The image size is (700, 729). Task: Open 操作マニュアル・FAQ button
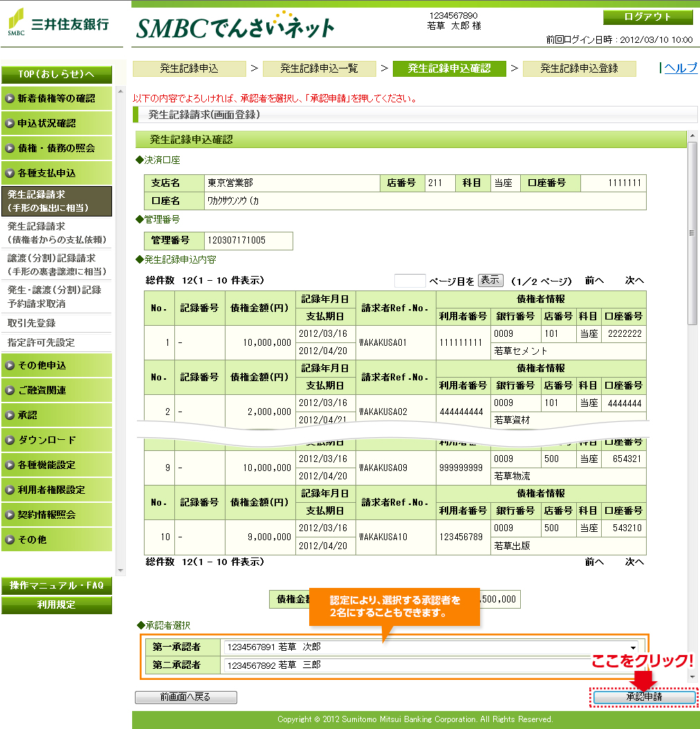57,586
